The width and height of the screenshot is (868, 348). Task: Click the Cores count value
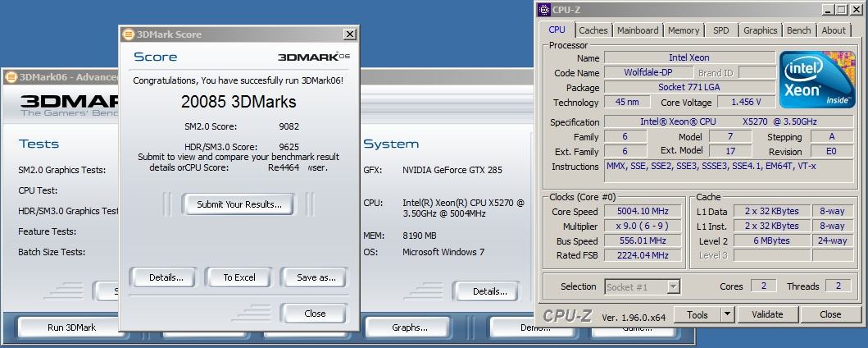click(763, 286)
